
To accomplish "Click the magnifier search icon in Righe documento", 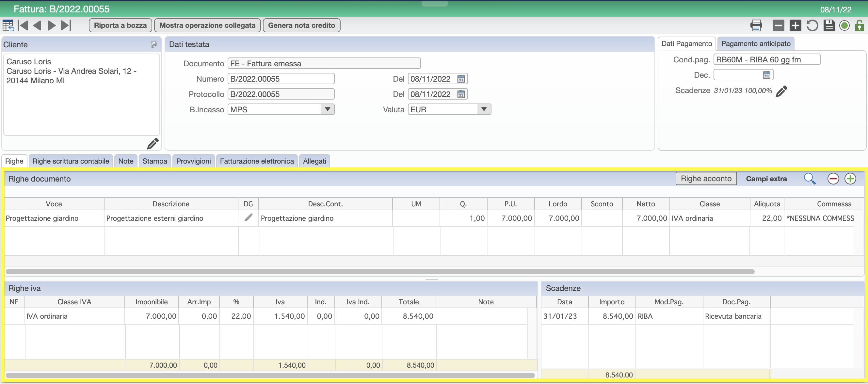I will click(x=809, y=179).
